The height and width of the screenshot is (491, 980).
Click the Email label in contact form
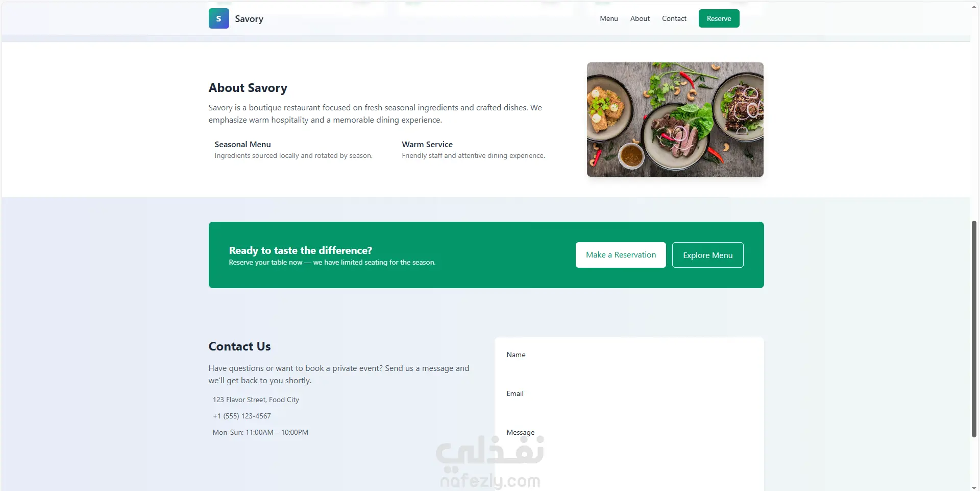pyautogui.click(x=514, y=393)
